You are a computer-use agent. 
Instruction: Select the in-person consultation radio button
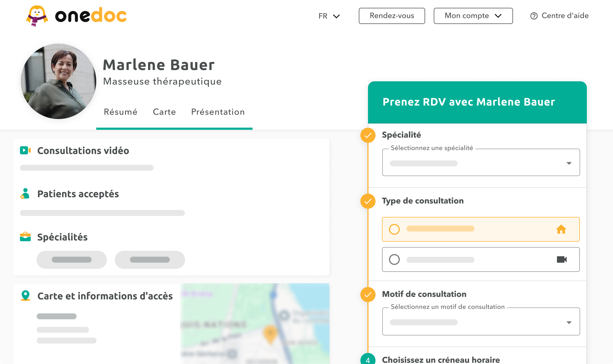pos(394,229)
